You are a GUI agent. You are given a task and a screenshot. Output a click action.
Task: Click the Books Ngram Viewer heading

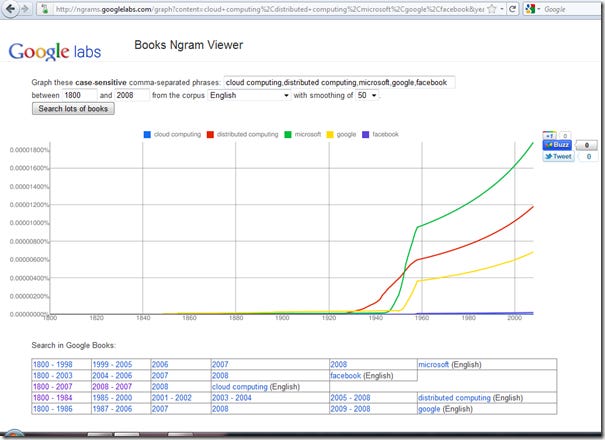coord(189,45)
